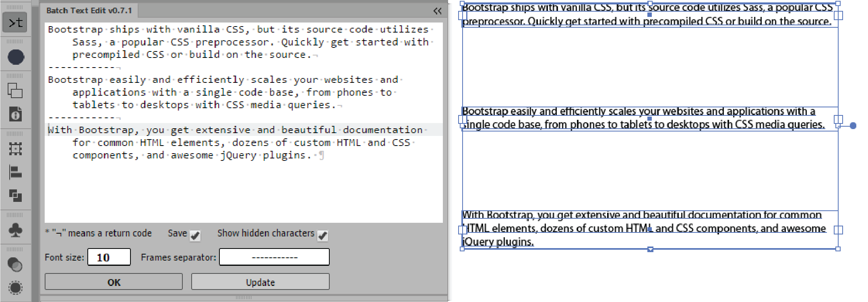Screen dimensions: 868x302
Task: Open the dotted circle Appearance panel icon
Action: tap(15, 288)
